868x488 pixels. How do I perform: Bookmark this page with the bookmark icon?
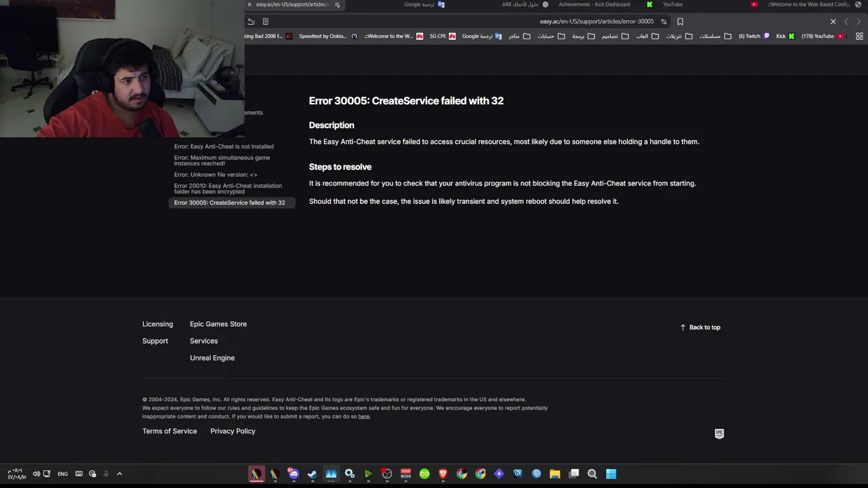(x=680, y=22)
